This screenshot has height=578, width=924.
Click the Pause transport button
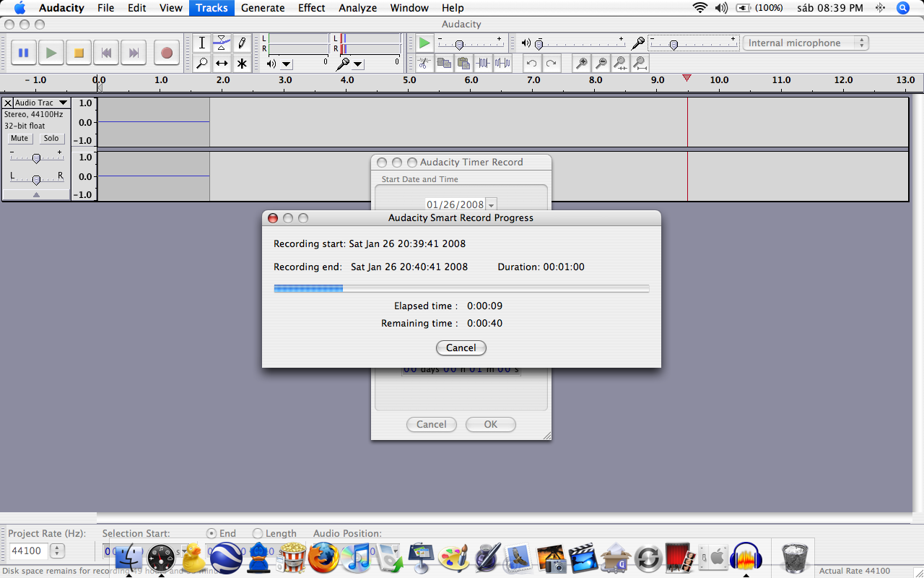coord(23,53)
